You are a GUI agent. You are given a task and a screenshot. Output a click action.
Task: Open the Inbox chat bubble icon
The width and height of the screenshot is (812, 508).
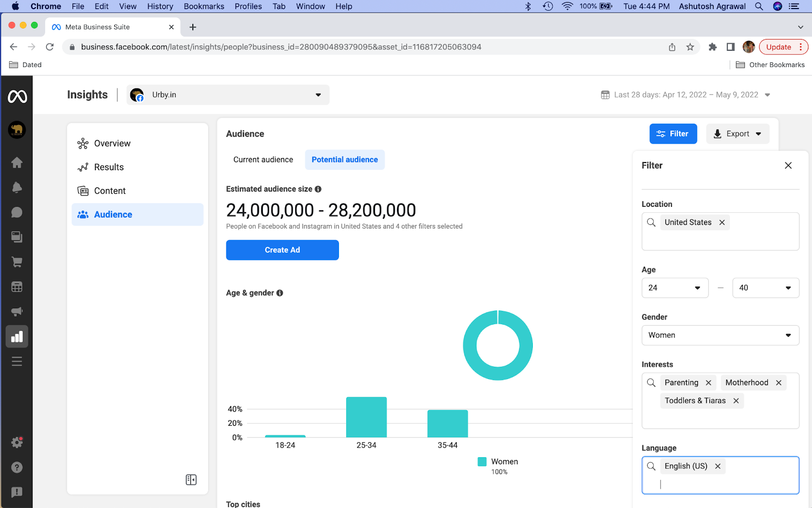click(17, 212)
